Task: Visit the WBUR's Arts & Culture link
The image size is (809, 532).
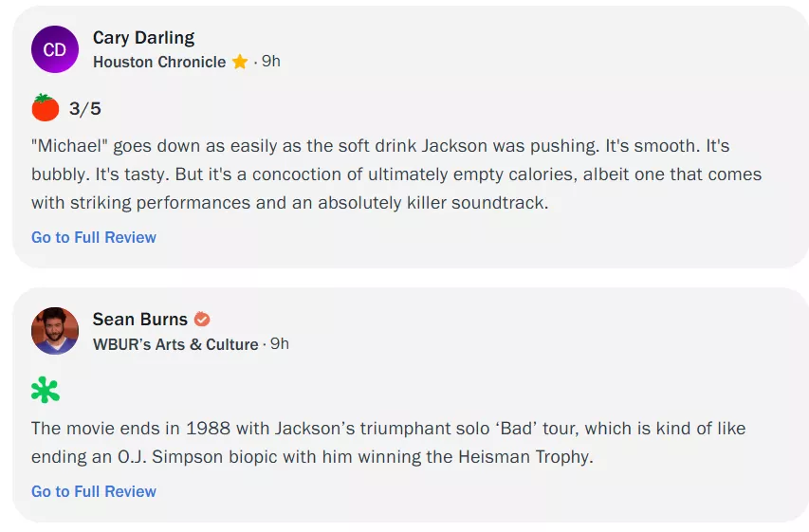Action: pos(175,344)
